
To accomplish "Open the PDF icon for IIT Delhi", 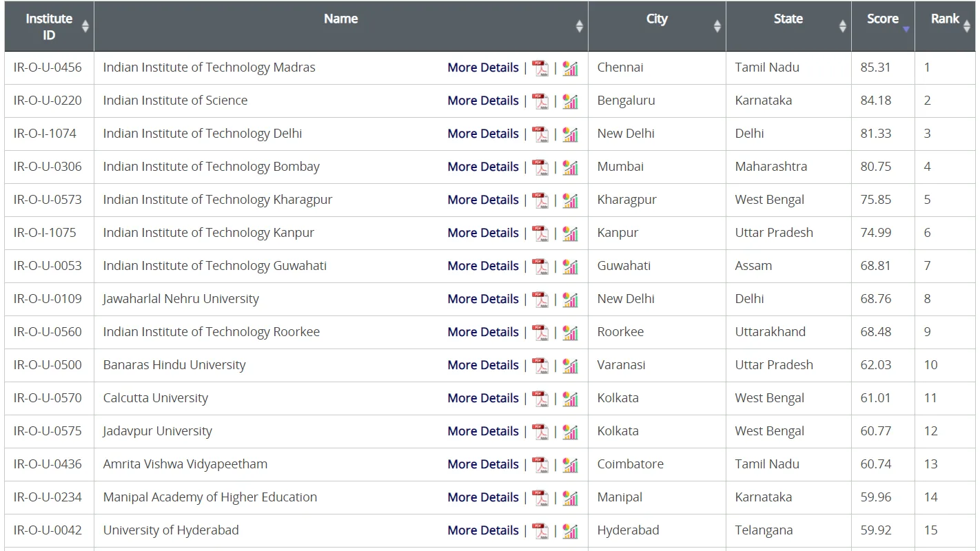I will [541, 134].
